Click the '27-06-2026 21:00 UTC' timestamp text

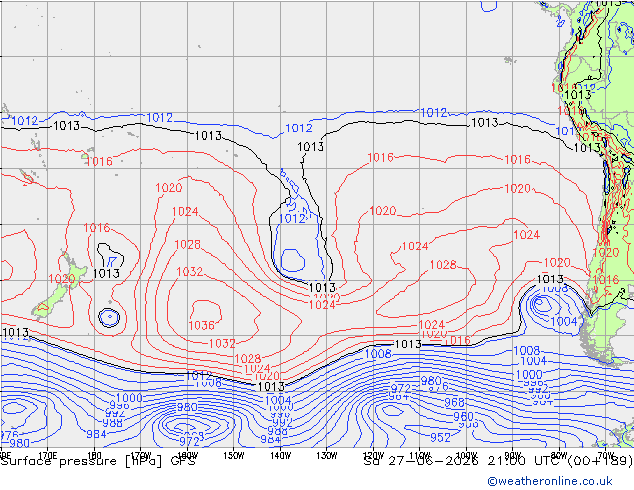(x=476, y=461)
